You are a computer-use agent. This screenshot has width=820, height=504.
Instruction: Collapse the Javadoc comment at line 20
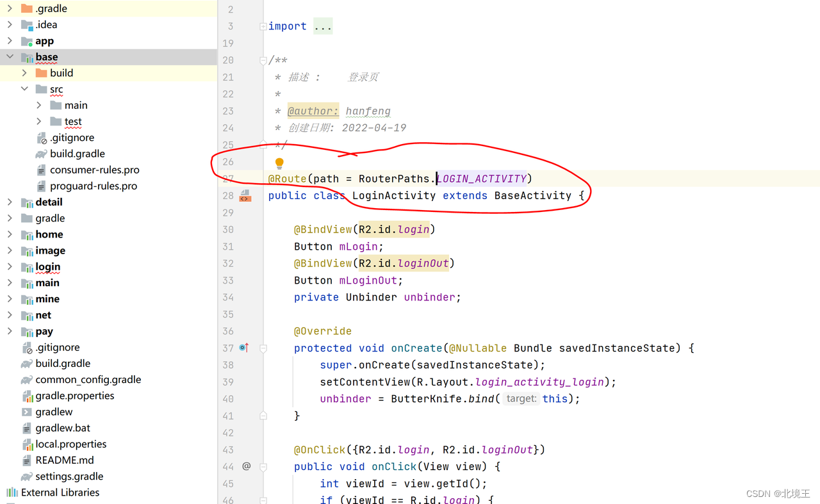(263, 60)
